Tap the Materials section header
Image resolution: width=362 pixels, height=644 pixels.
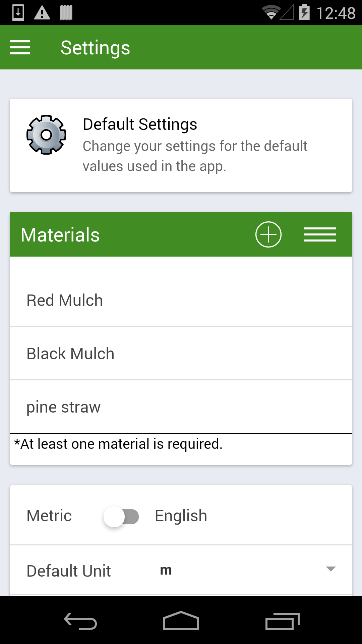tap(60, 234)
